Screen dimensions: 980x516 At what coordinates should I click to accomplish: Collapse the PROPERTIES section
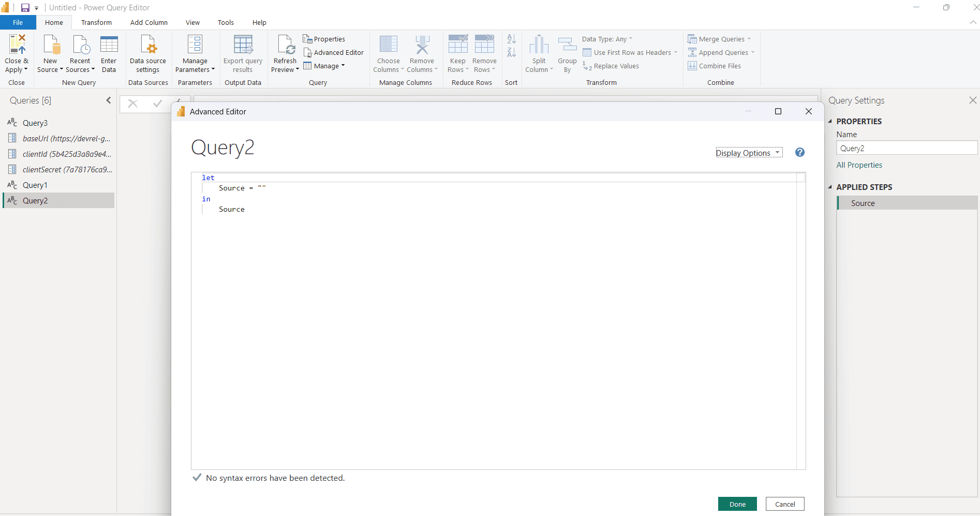(830, 121)
